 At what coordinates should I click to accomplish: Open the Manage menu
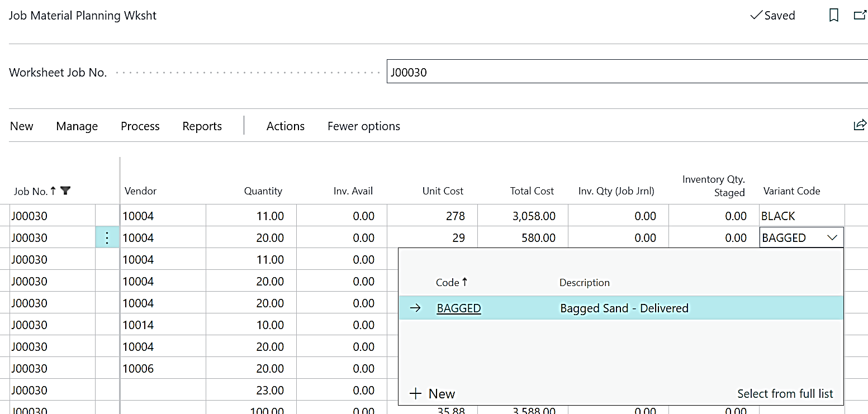click(77, 126)
